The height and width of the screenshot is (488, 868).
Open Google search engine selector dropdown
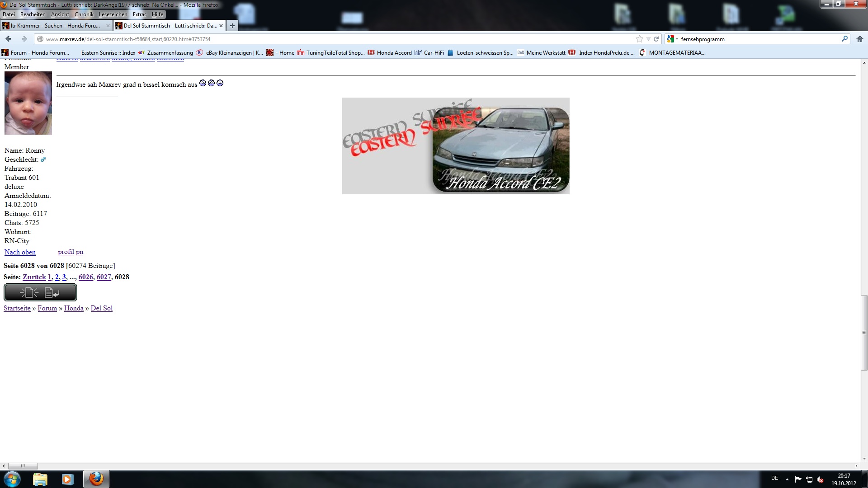(672, 39)
